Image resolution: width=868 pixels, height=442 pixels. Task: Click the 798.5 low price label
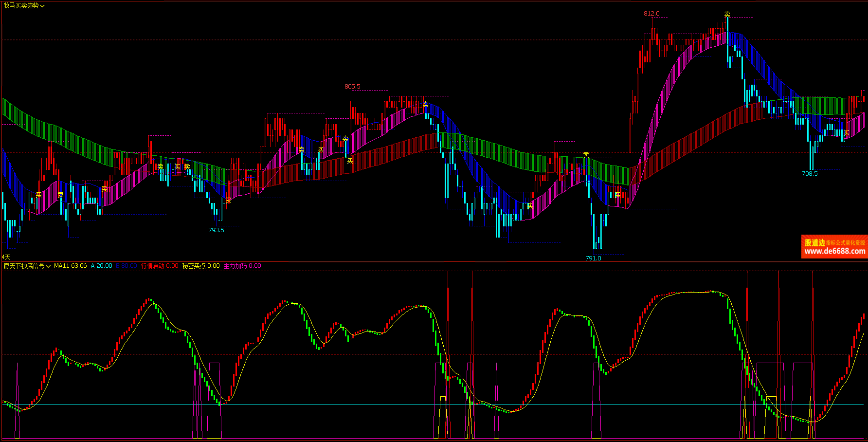click(810, 173)
